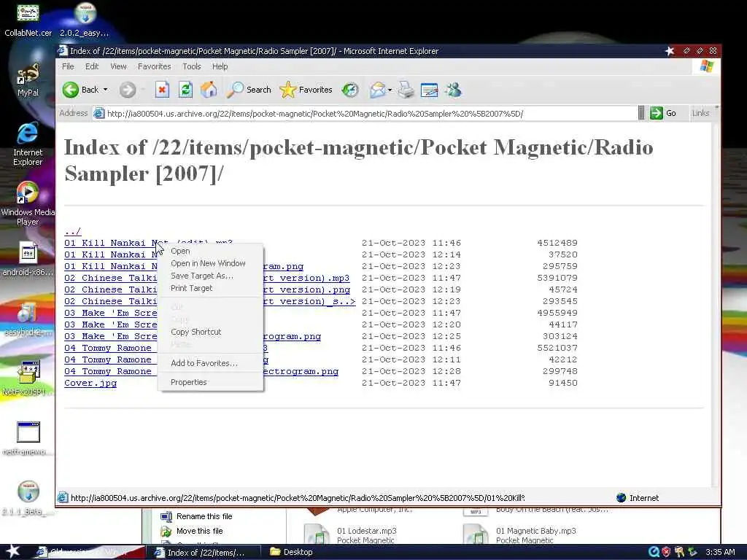The height and width of the screenshot is (560, 747).
Task: Stop page loading with the red X icon
Action: [x=162, y=90]
